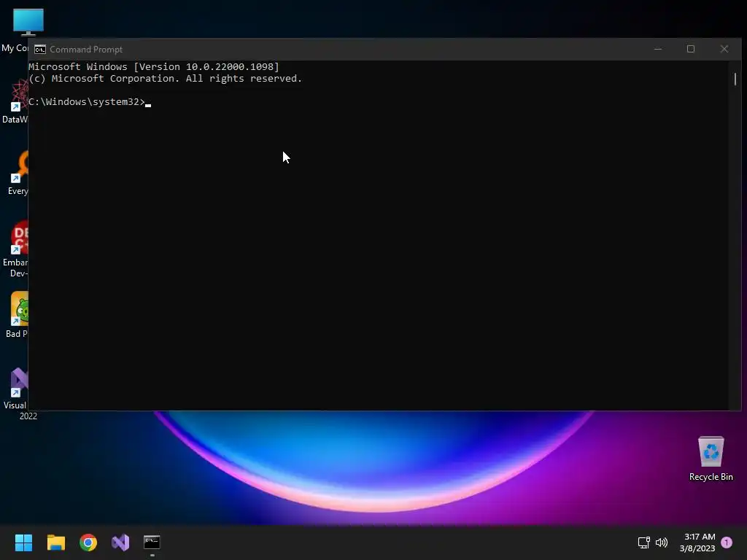Image resolution: width=747 pixels, height=560 pixels.
Task: Click the Command Prompt title text
Action: pyautogui.click(x=86, y=50)
